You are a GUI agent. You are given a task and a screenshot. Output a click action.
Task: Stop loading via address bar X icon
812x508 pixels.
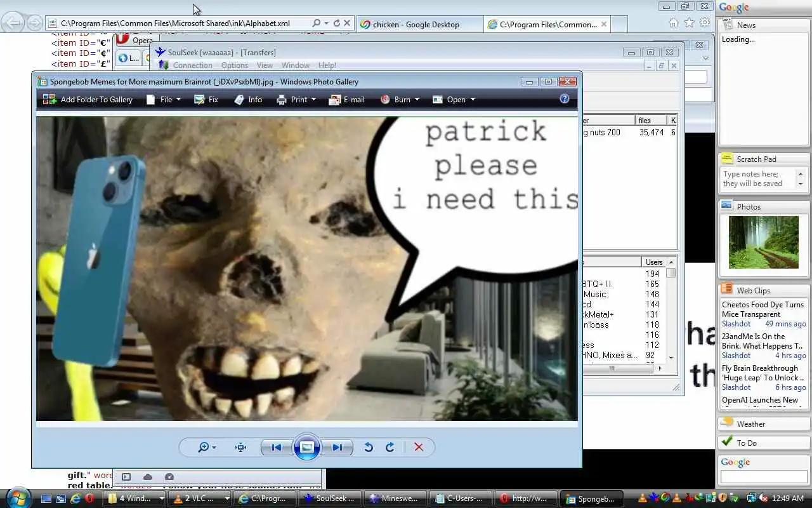click(x=347, y=23)
